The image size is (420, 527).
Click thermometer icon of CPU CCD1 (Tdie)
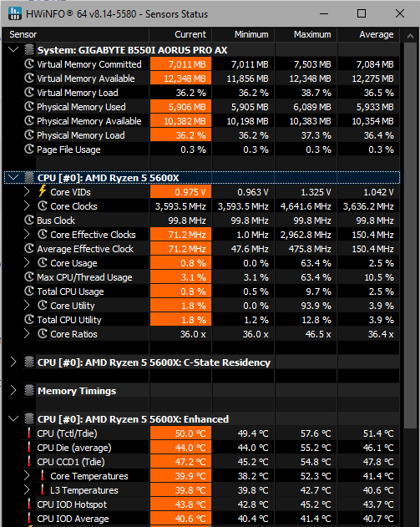click(29, 462)
